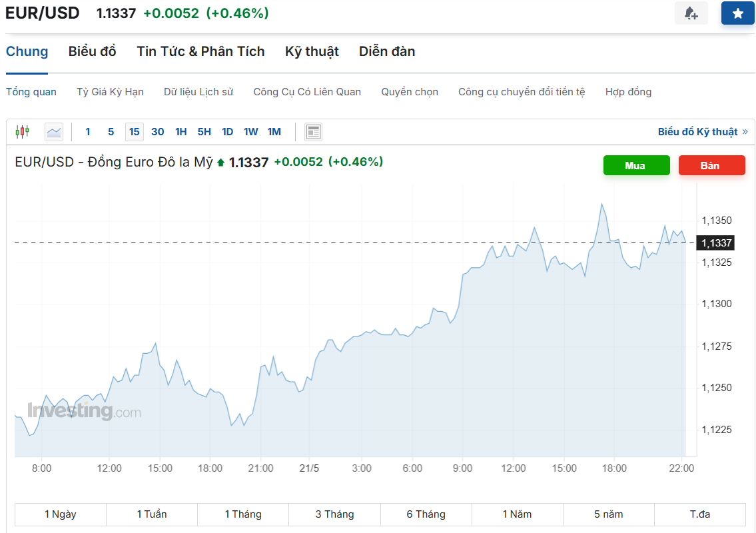Toggle the news overlay icon in chart toolbar

point(314,132)
